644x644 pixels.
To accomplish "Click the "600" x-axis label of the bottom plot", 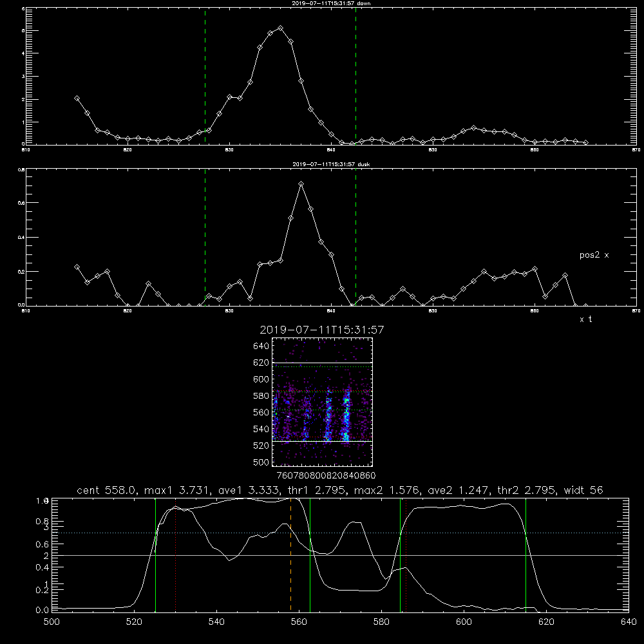I will click(464, 622).
